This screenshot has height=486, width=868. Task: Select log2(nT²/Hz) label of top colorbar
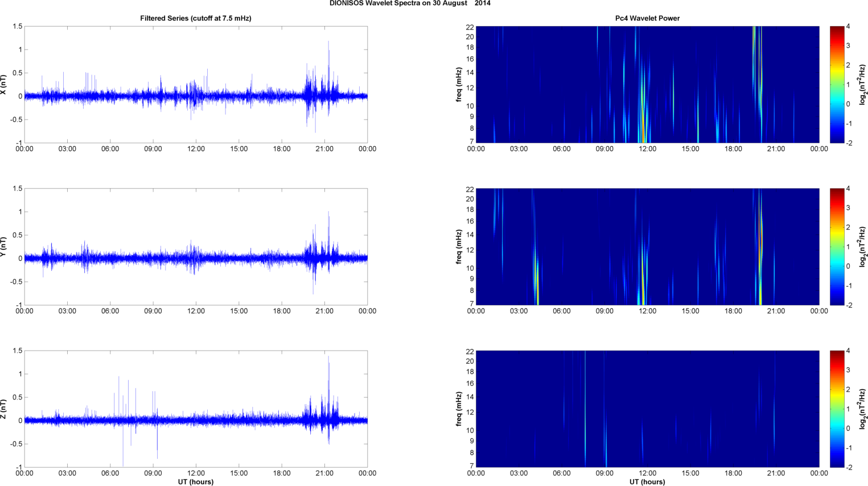click(863, 85)
